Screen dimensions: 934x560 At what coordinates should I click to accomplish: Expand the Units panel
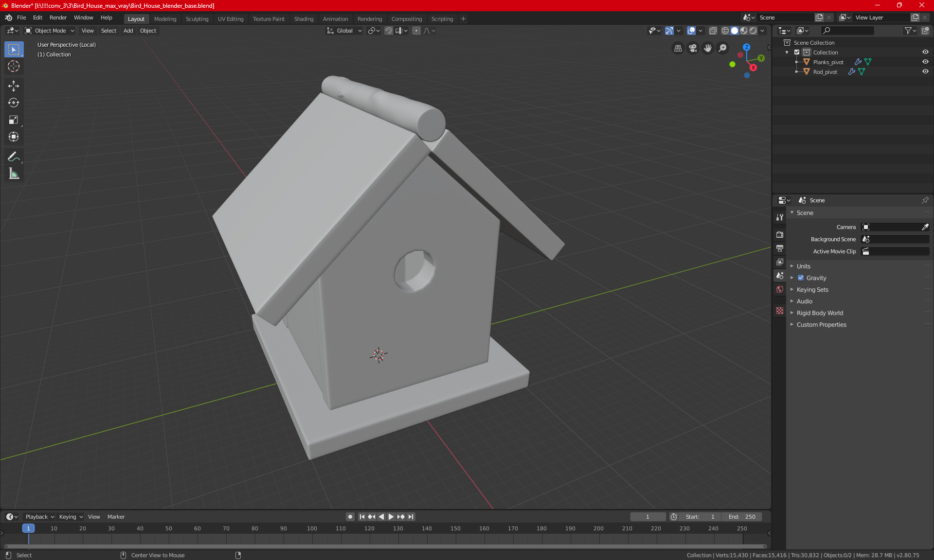pos(804,266)
